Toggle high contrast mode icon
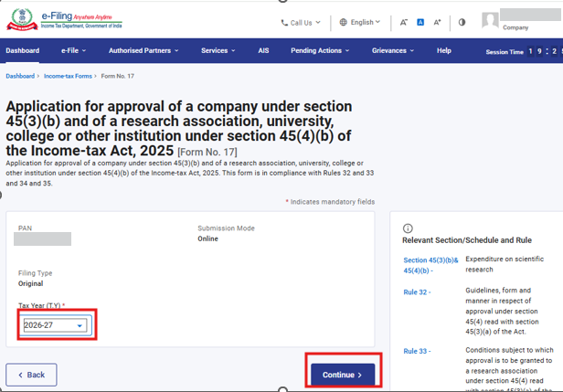The image size is (563, 392). [462, 22]
